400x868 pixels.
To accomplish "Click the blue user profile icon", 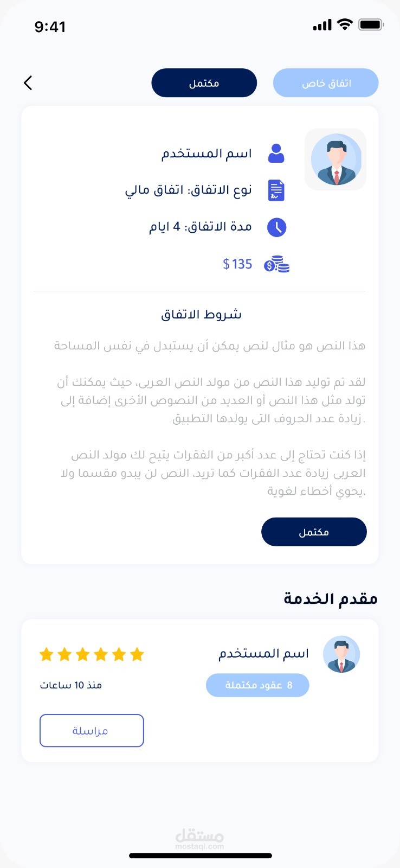I will pos(276,154).
